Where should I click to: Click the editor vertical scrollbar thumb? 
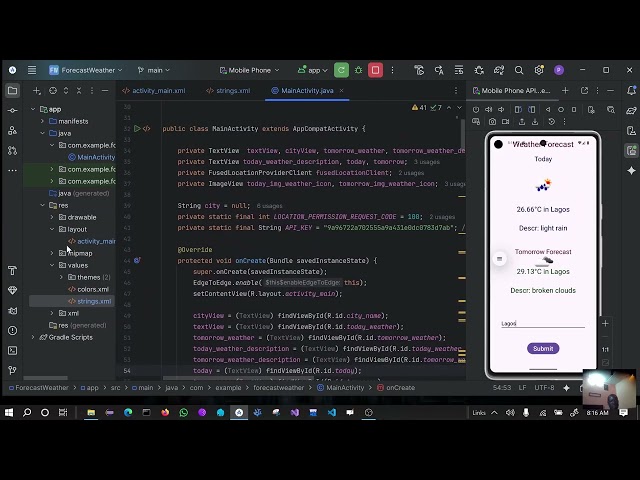[463, 135]
